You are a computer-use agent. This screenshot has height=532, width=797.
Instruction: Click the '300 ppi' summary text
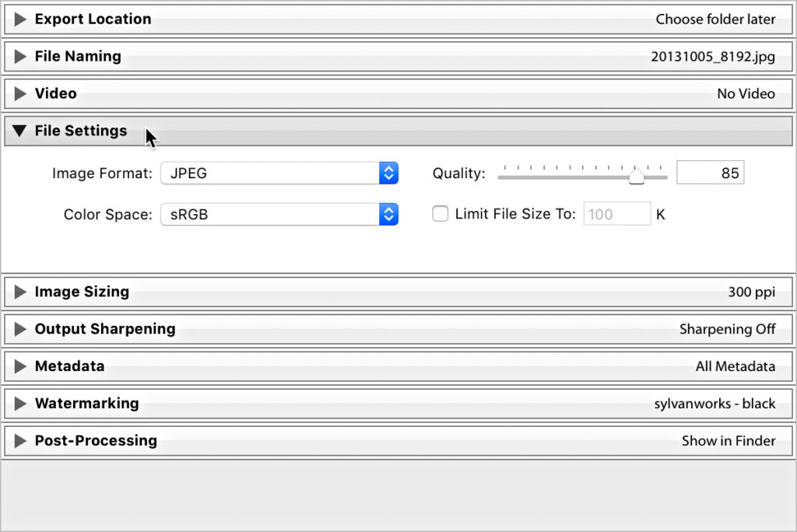pyautogui.click(x=752, y=292)
